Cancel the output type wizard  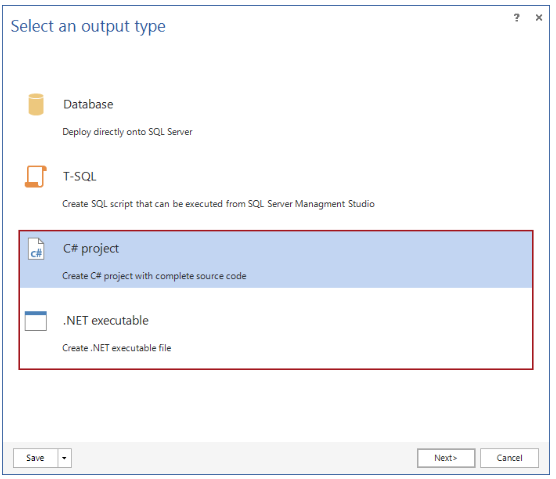click(510, 458)
